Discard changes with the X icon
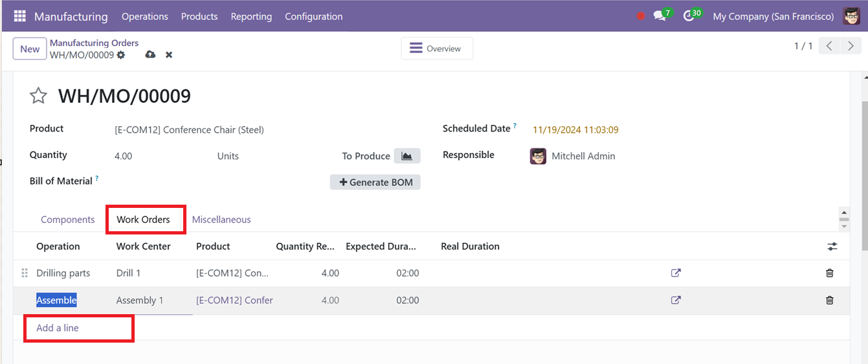Screen dimensions: 868x364 (169, 55)
